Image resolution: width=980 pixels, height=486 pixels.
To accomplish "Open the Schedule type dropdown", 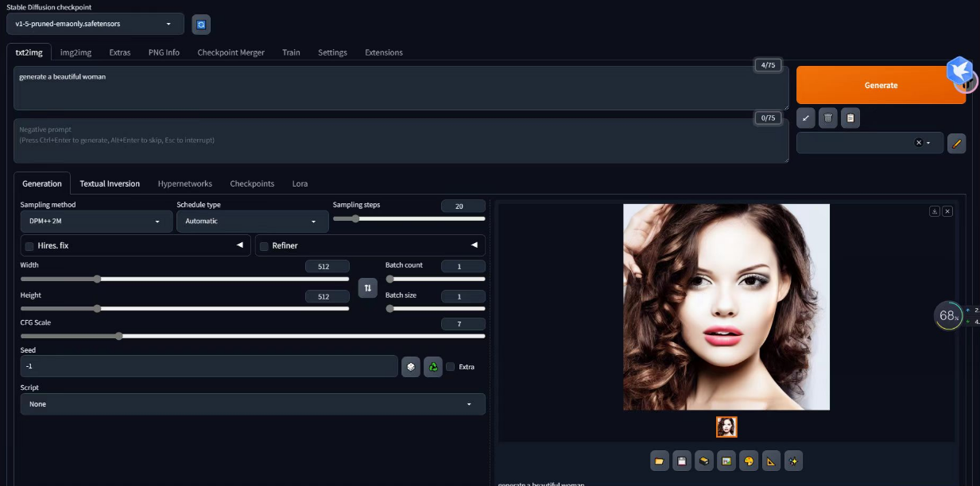I will point(252,221).
